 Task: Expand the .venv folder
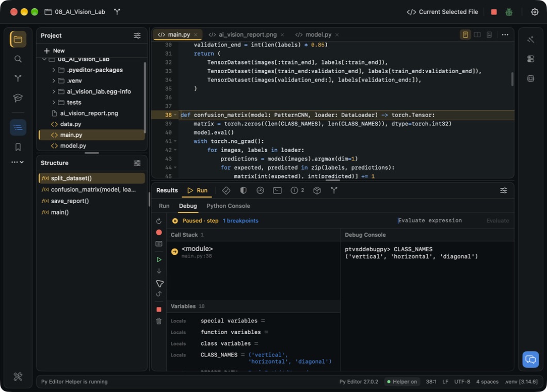(x=53, y=80)
